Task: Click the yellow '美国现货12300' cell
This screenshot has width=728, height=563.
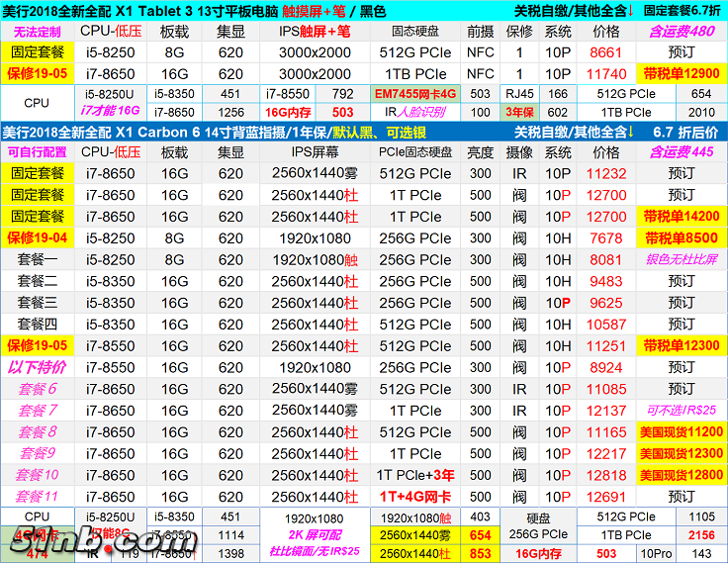Action: point(682,453)
